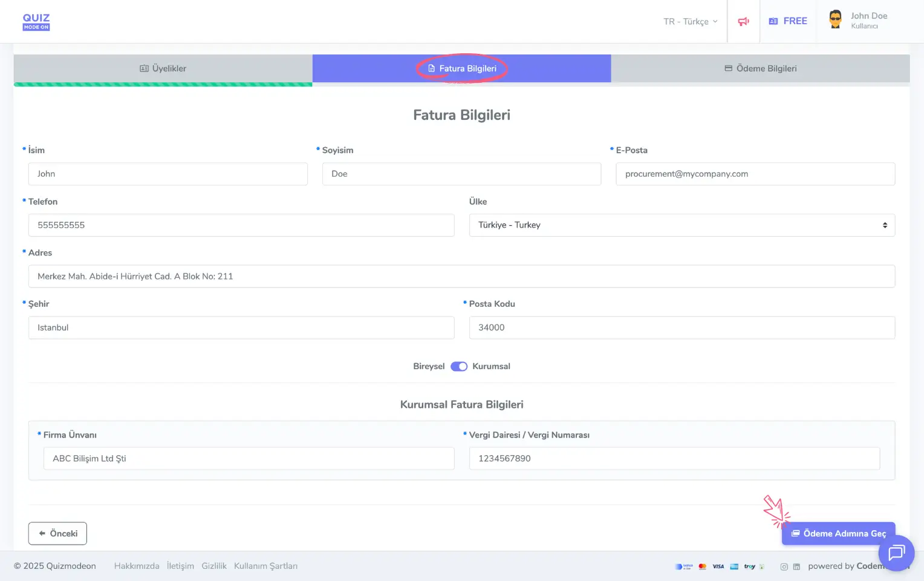
Task: Open the chat bubble widget
Action: click(x=896, y=553)
